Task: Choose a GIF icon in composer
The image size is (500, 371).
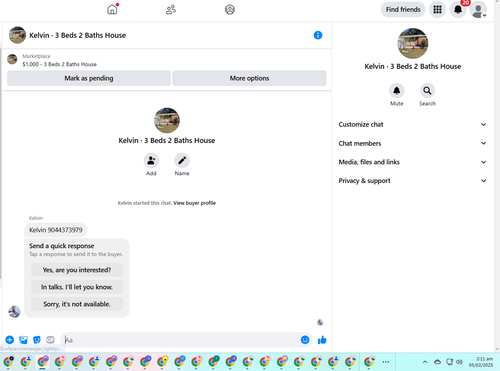Action: (x=50, y=340)
